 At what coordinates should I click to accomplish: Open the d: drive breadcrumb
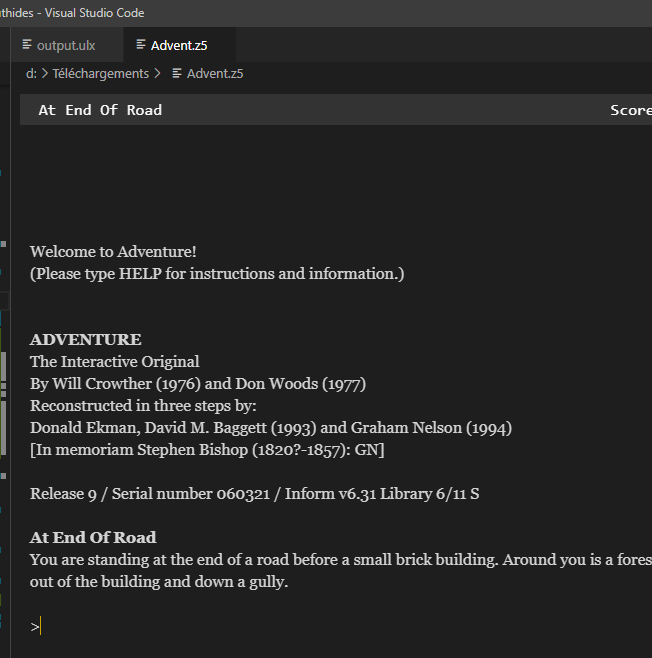(31, 74)
